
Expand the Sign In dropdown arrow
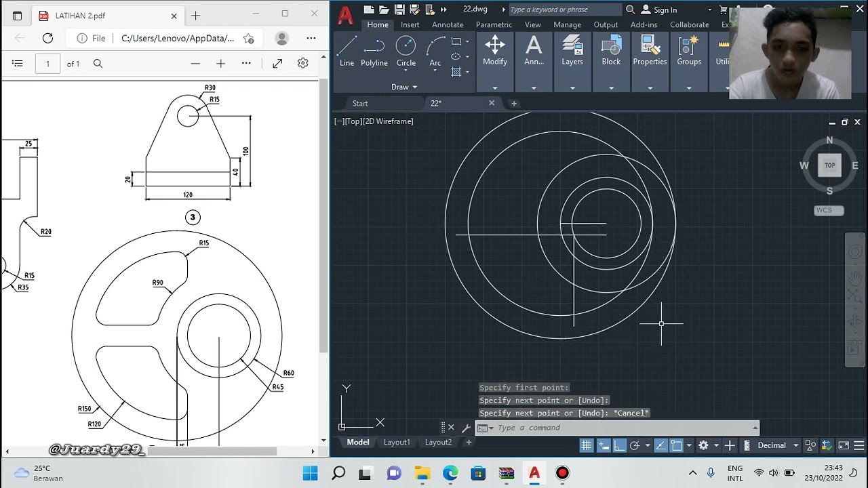tap(709, 10)
